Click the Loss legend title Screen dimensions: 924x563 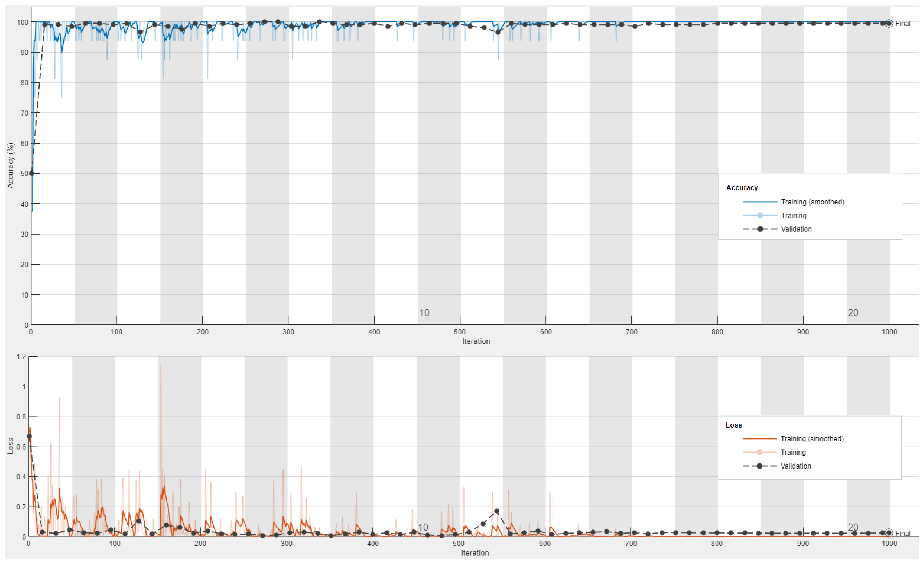pyautogui.click(x=734, y=425)
